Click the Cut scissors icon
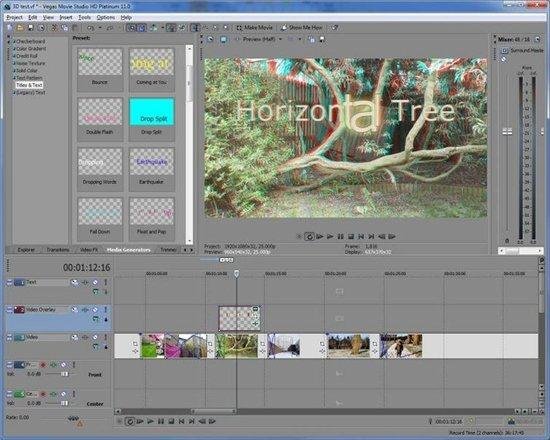Viewport: 550px width, 440px height. (54, 28)
